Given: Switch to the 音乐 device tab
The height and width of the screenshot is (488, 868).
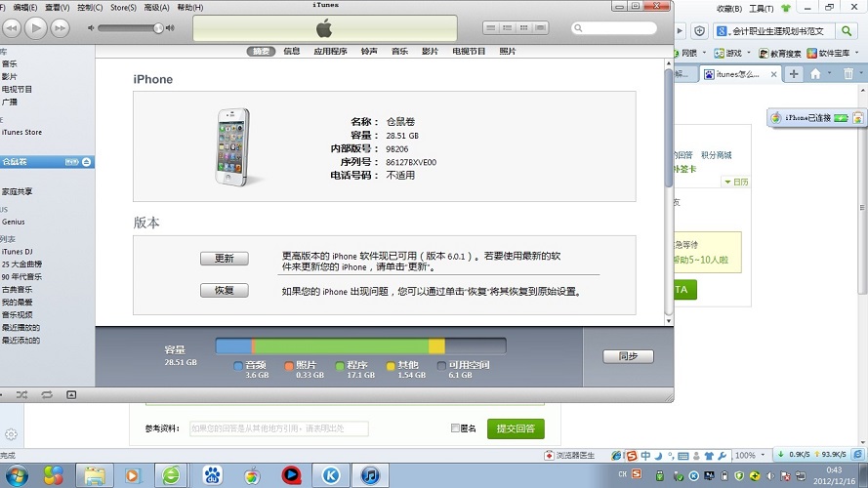Looking at the screenshot, I should coord(399,51).
